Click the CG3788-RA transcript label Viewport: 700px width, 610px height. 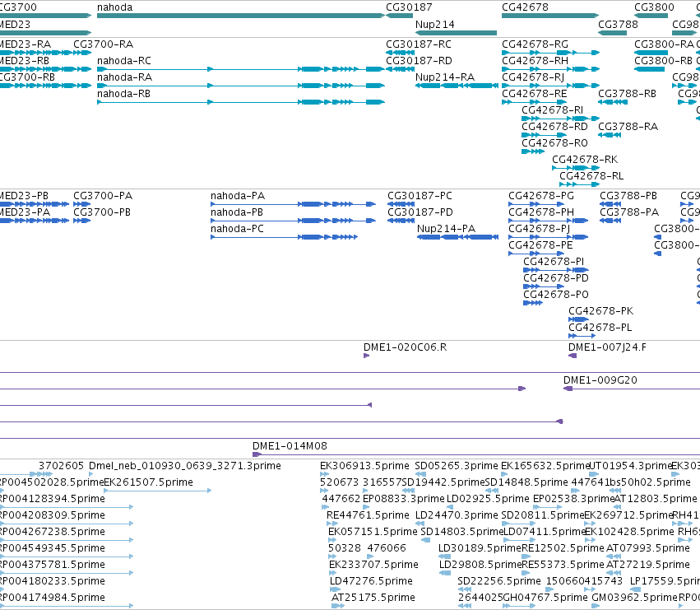coord(628,127)
